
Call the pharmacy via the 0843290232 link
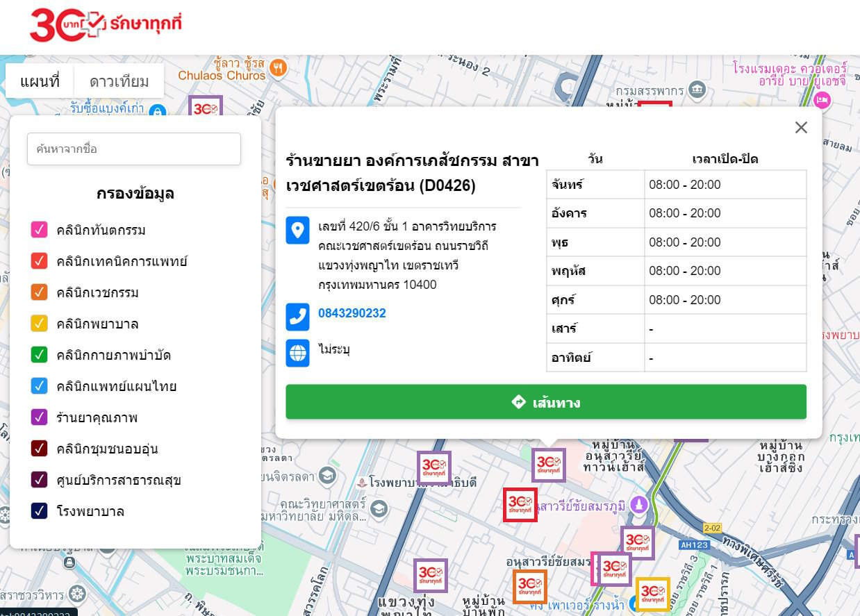352,313
